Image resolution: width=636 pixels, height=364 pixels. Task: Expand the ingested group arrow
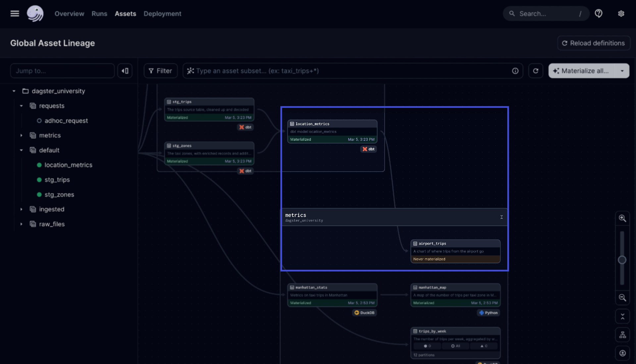coord(21,209)
